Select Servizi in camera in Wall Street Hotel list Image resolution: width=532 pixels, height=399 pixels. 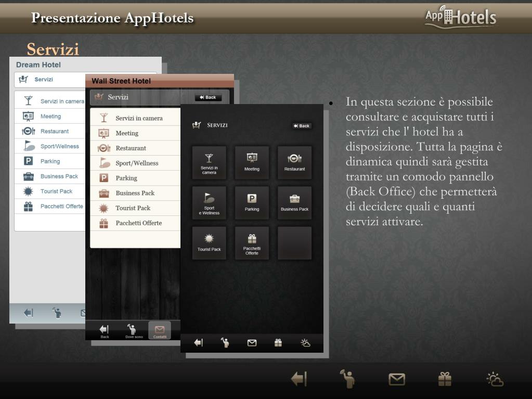click(x=135, y=118)
